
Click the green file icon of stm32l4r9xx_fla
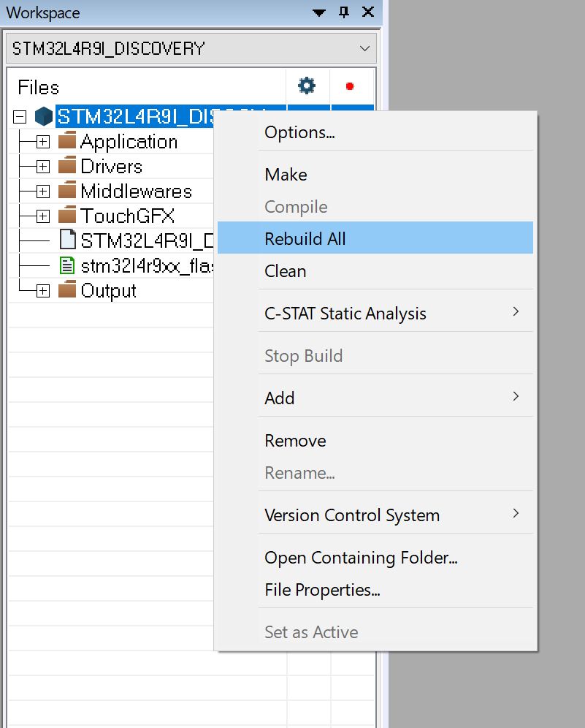coord(67,265)
